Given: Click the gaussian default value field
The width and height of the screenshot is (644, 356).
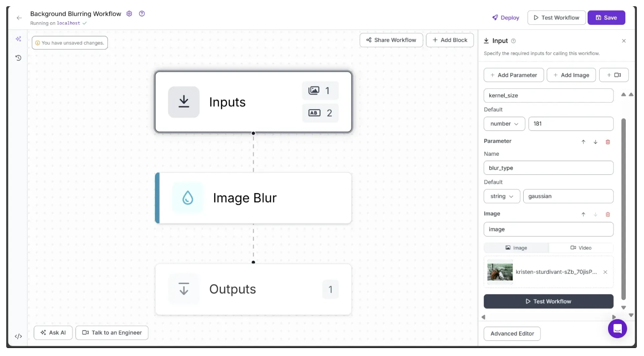Looking at the screenshot, I should coord(568,196).
